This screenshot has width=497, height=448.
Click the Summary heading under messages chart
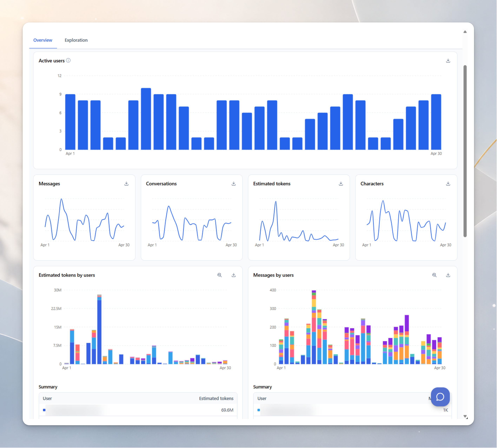tap(263, 387)
